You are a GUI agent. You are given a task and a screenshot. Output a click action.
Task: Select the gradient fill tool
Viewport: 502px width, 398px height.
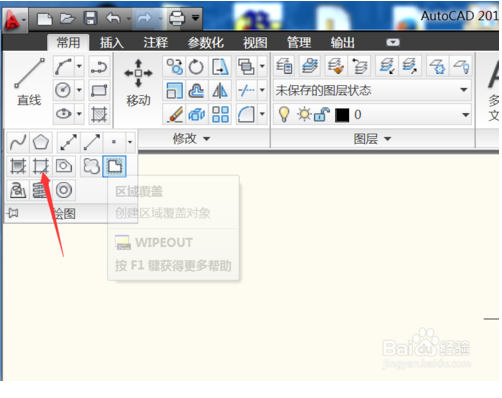point(18,166)
